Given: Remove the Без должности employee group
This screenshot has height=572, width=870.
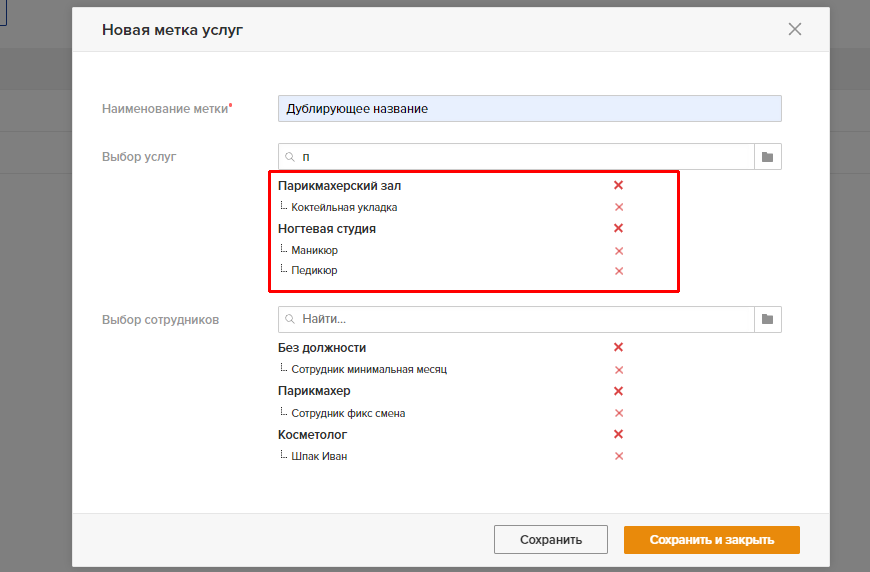Looking at the screenshot, I should pyautogui.click(x=618, y=347).
